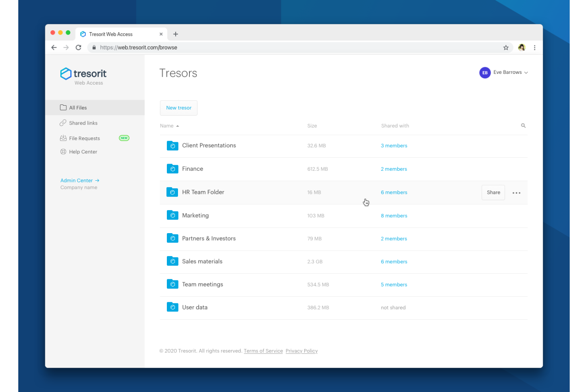Open the Partners & Investors folder icon
This screenshot has width=588, height=392.
[x=172, y=238]
